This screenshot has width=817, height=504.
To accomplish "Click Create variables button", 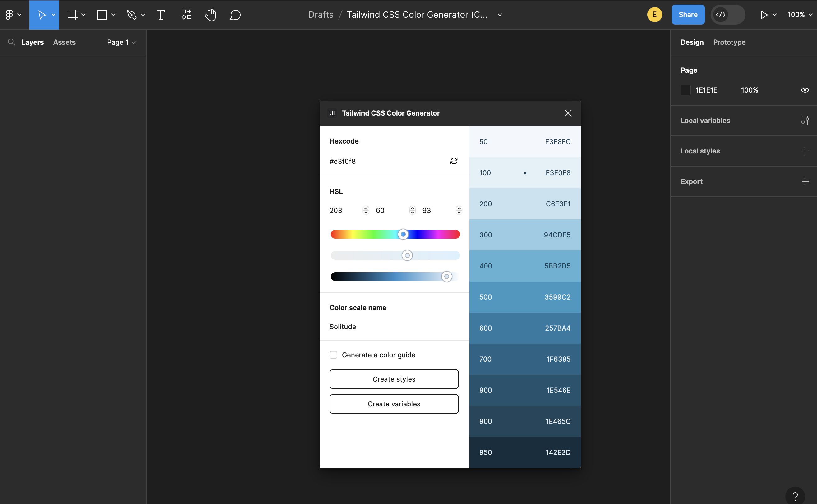I will click(x=394, y=404).
